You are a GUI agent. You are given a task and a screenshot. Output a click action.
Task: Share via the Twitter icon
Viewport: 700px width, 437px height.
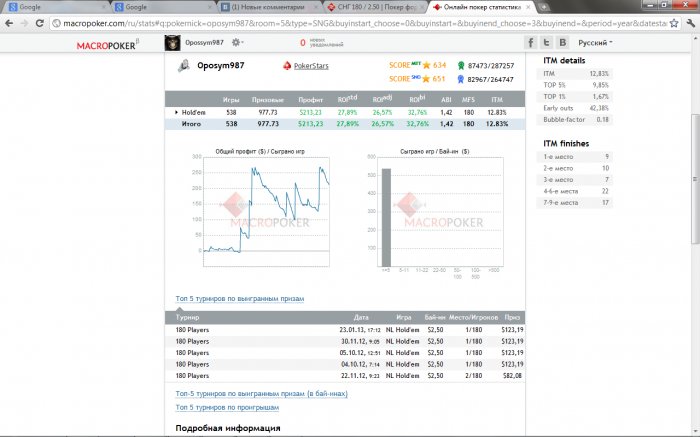(546, 42)
